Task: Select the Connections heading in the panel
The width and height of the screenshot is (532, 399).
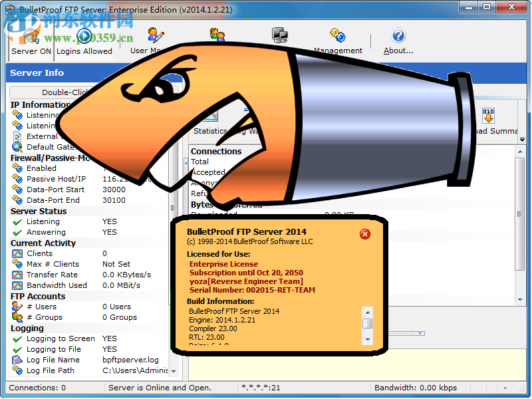Action: click(x=217, y=151)
